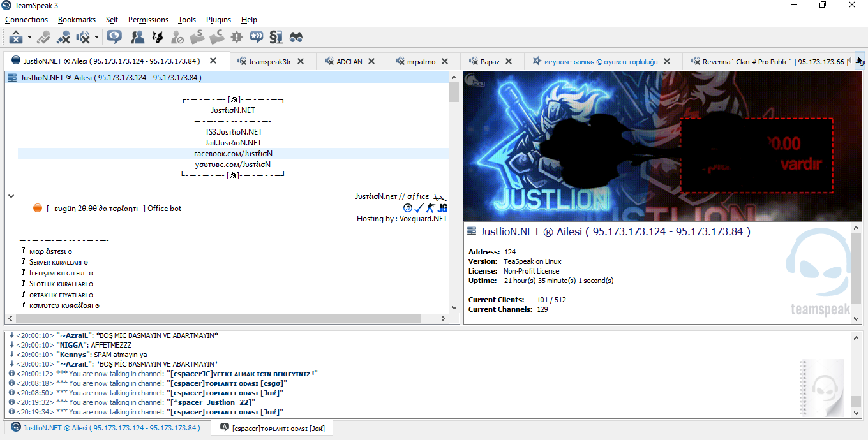
Task: Close the ADCLAN tab
Action: pos(373,62)
